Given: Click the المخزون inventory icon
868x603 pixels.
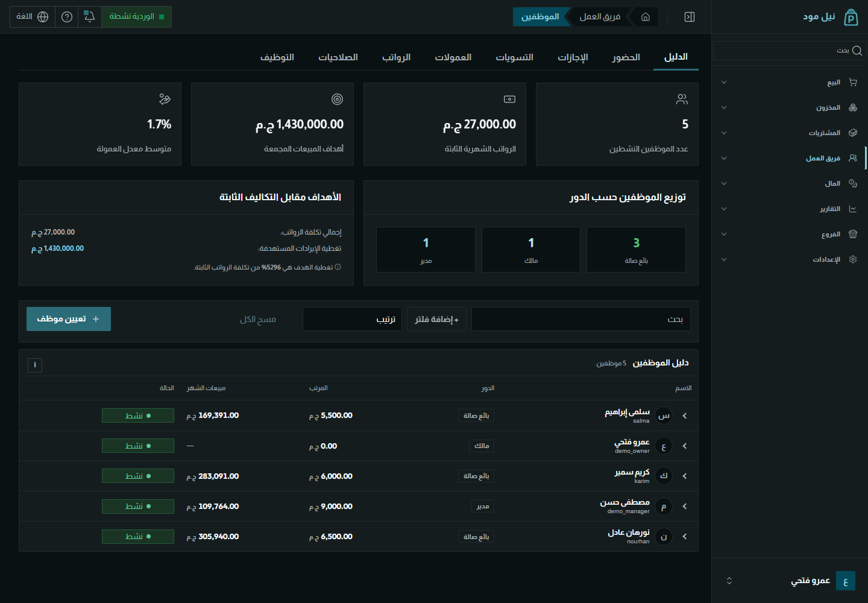Looking at the screenshot, I should 853,107.
